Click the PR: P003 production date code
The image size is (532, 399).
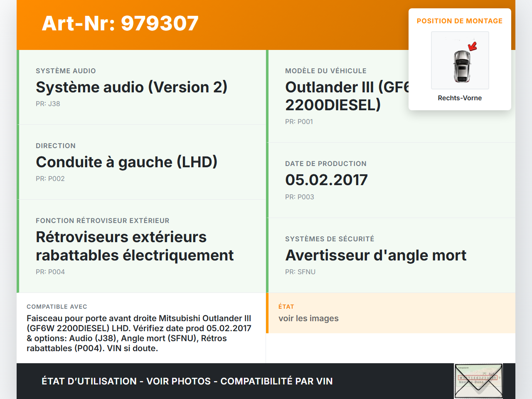coord(299,197)
